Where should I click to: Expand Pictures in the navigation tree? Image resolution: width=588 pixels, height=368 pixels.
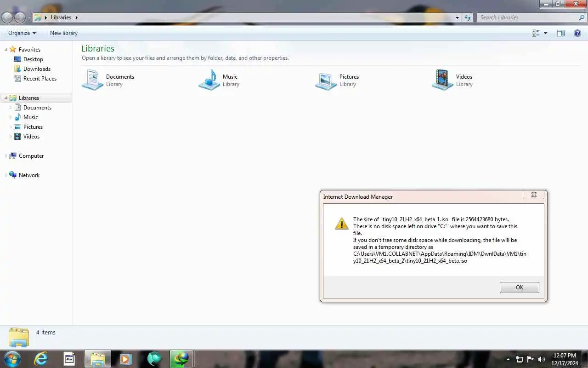(x=11, y=127)
